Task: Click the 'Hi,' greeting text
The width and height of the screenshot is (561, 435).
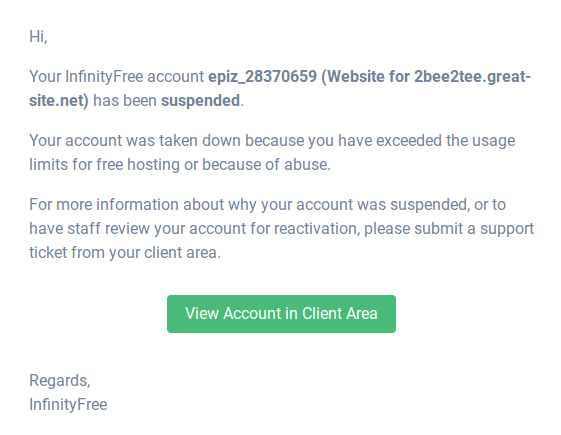Action: coord(38,36)
